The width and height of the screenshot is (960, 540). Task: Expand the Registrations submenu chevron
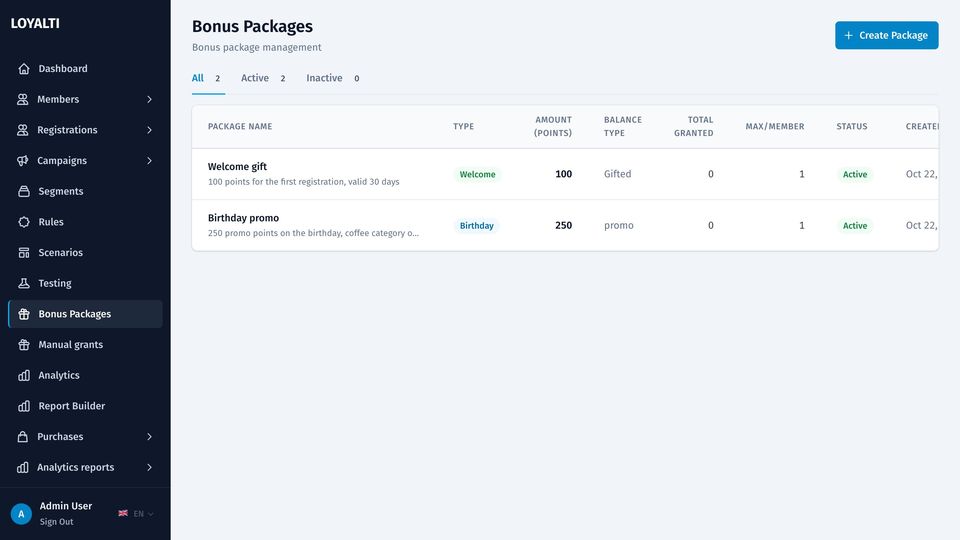pyautogui.click(x=149, y=130)
